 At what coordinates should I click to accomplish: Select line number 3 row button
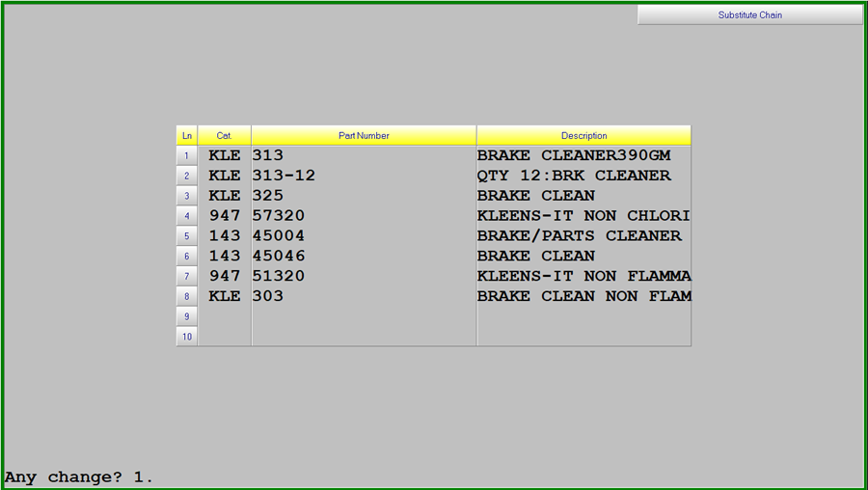pyautogui.click(x=186, y=196)
